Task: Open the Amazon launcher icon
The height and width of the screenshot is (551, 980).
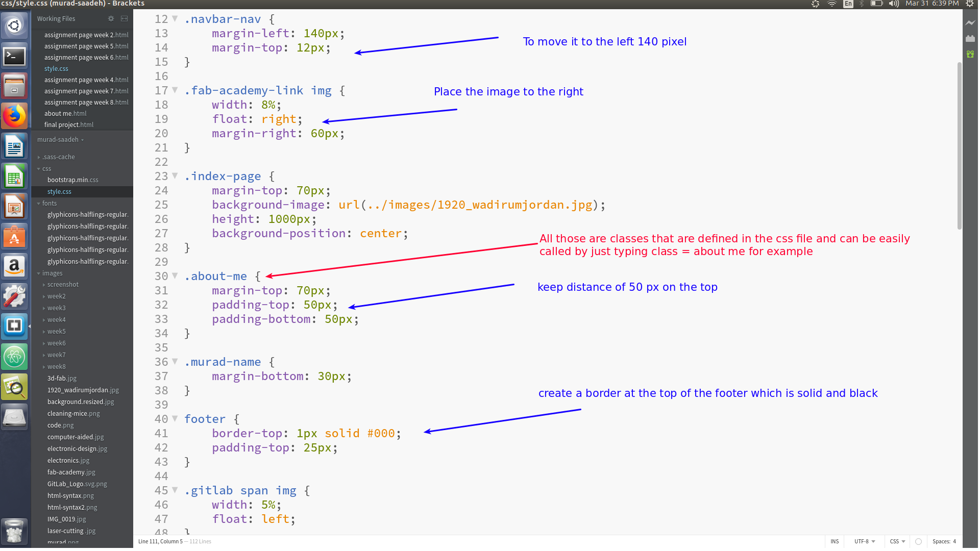Action: pos(14,266)
